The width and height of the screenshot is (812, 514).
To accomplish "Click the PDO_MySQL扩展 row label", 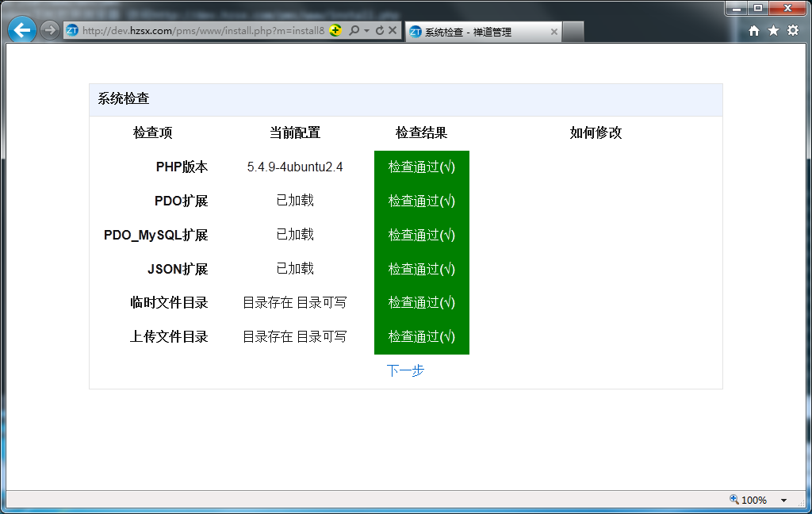I will 156,236.
